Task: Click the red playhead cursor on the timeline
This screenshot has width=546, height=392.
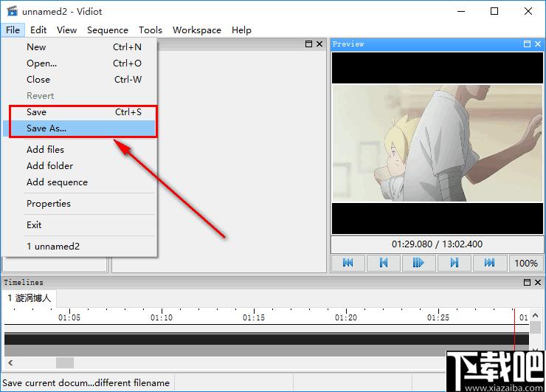Action: point(514,329)
